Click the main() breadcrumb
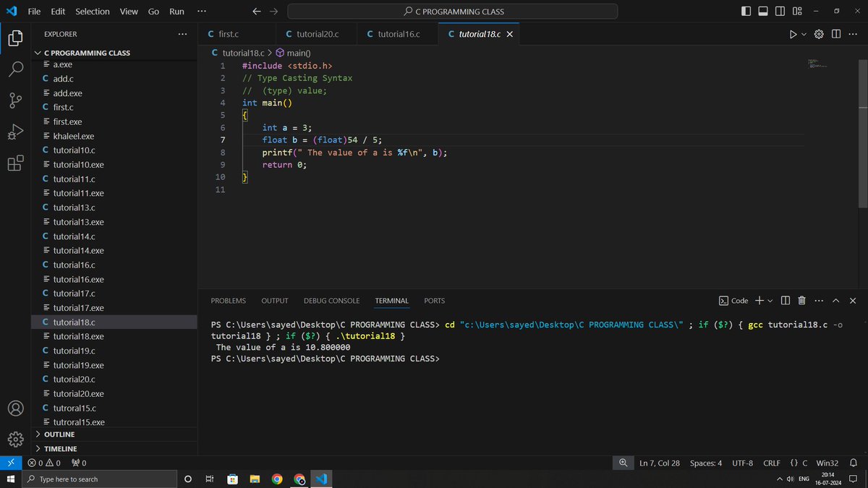 click(x=293, y=53)
